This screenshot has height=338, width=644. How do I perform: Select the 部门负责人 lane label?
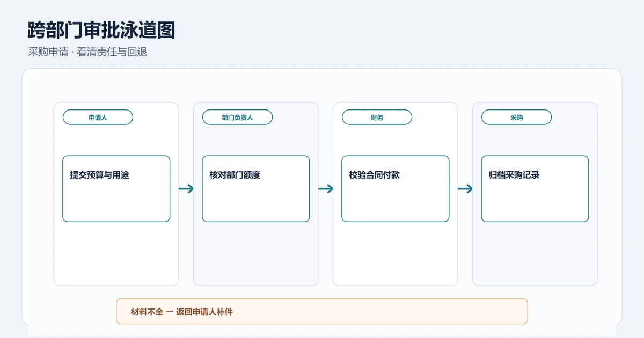tap(237, 117)
